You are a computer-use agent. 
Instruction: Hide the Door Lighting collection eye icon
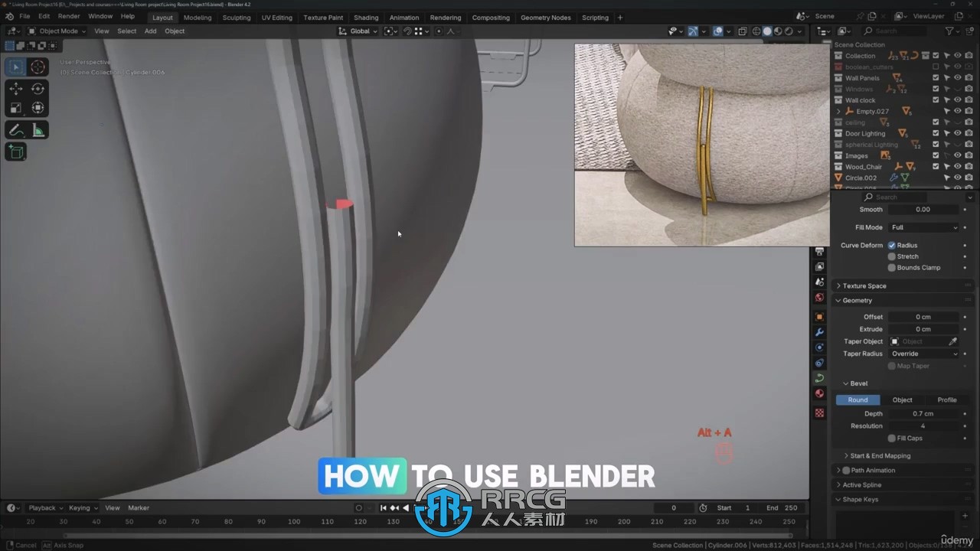957,133
